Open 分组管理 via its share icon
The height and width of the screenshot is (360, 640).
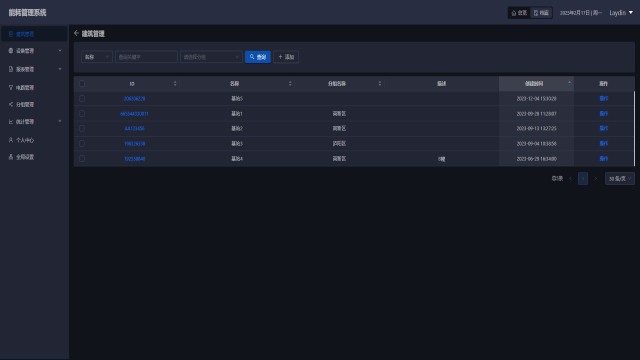(11, 104)
